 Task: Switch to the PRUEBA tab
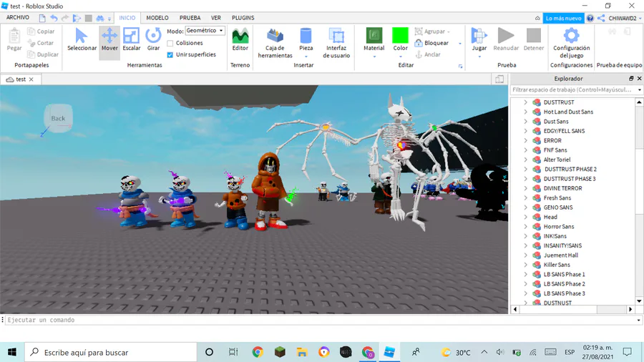pos(190,18)
